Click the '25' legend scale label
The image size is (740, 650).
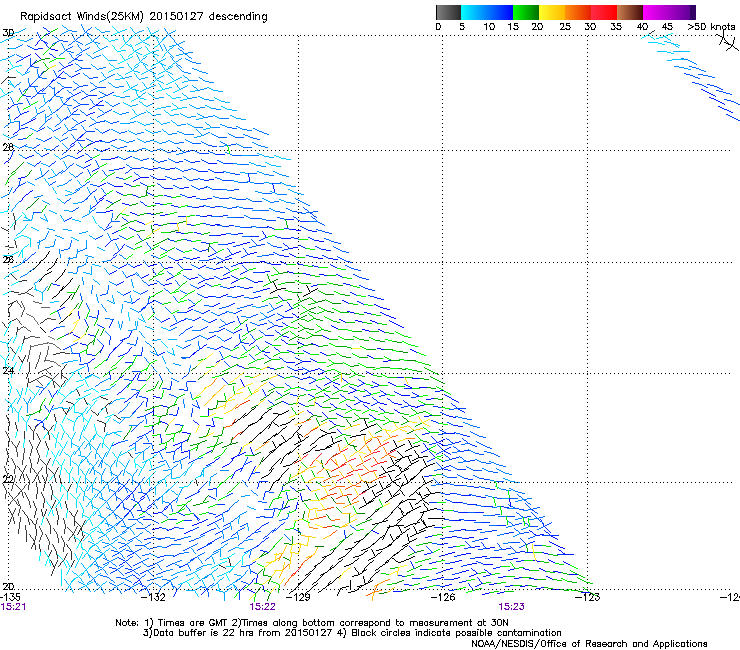click(565, 27)
